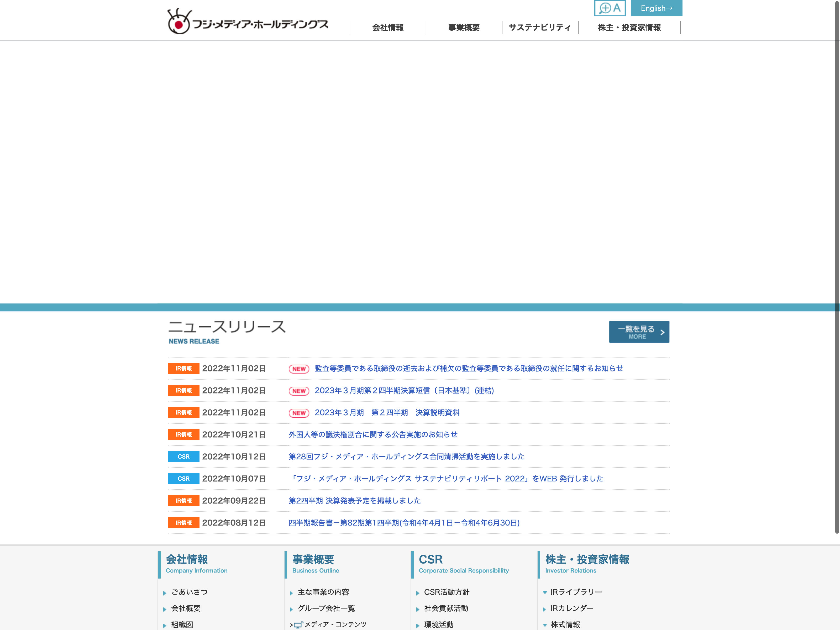Click the page's vertical scrollbar
The height and width of the screenshot is (630, 840).
[837, 266]
